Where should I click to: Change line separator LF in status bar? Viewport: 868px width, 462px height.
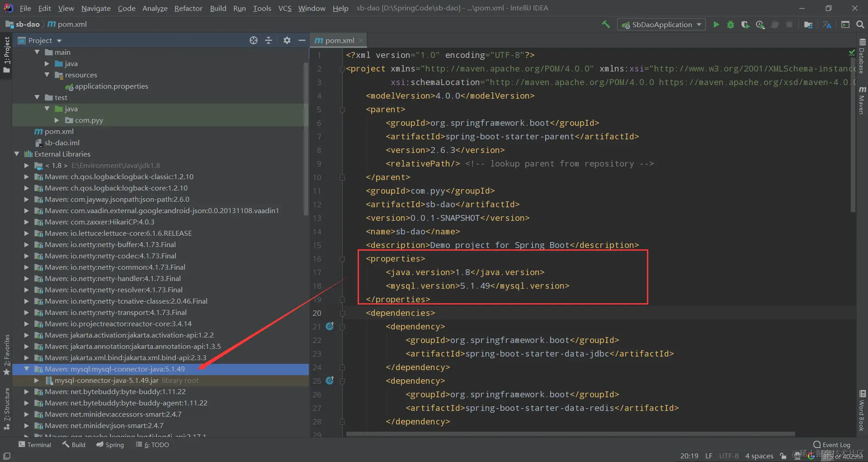click(709, 456)
